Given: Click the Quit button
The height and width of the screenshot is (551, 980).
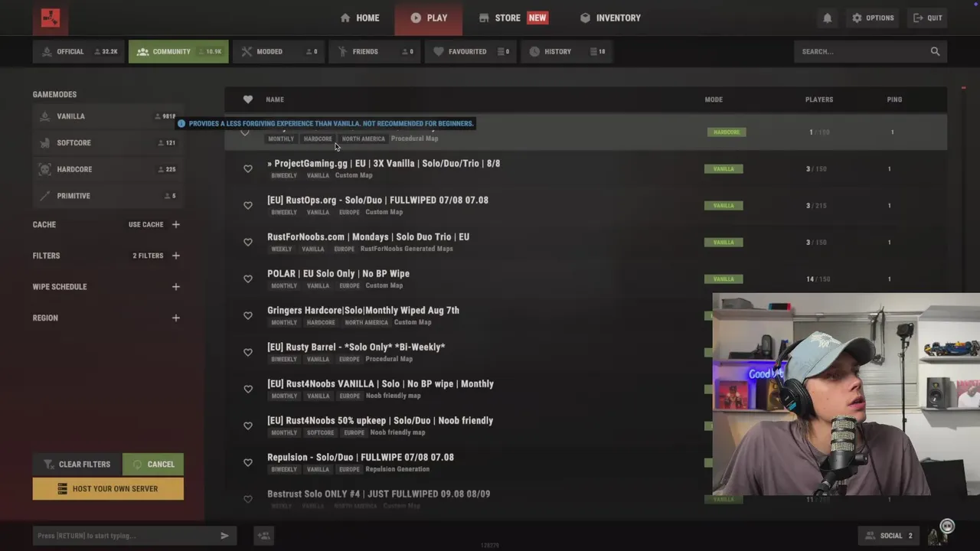Looking at the screenshot, I should pyautogui.click(x=928, y=18).
